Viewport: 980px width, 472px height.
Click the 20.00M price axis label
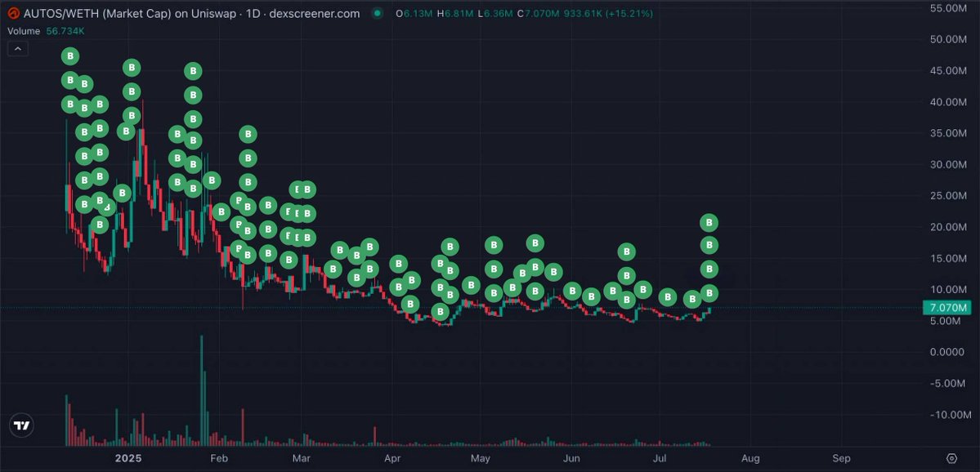tap(947, 227)
